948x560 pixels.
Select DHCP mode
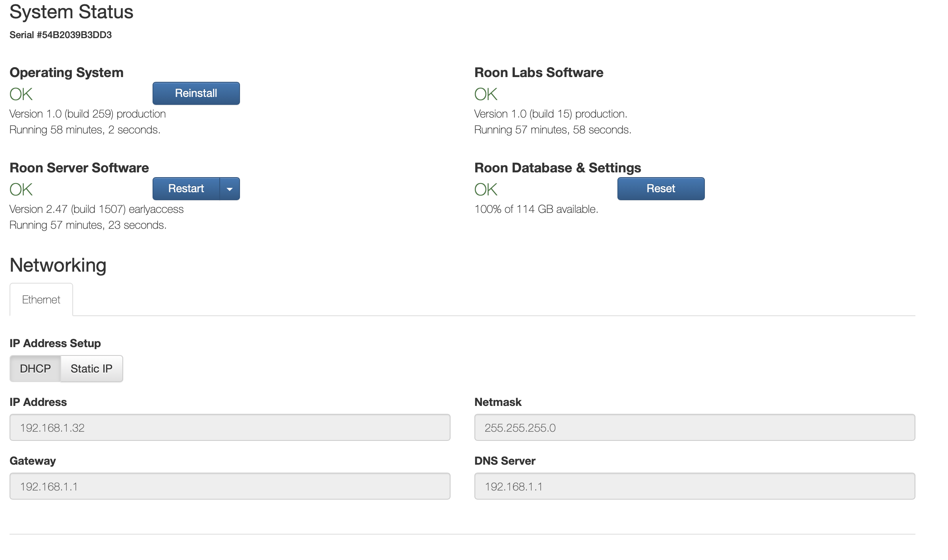pos(35,368)
